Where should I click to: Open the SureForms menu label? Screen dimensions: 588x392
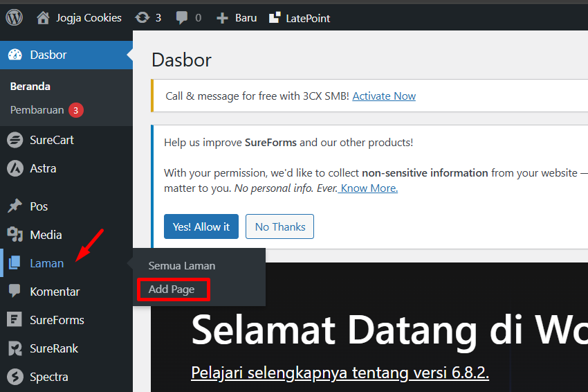coord(57,320)
